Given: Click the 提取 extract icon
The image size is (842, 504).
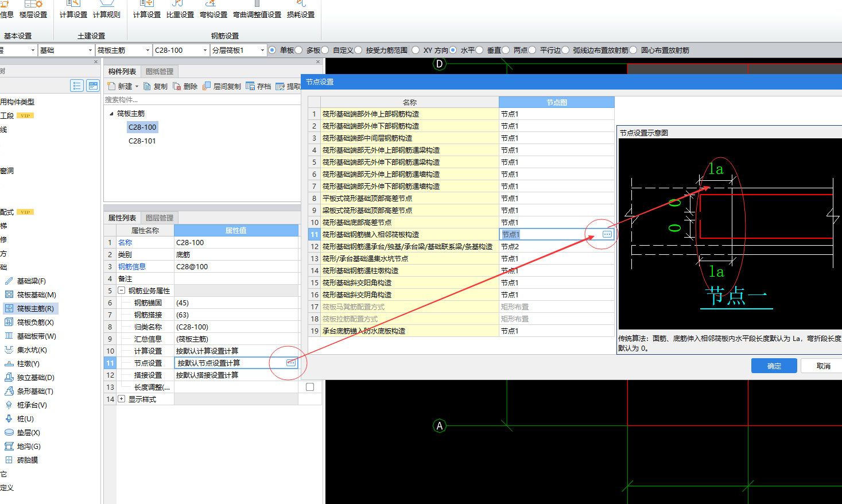Looking at the screenshot, I should pos(280,86).
